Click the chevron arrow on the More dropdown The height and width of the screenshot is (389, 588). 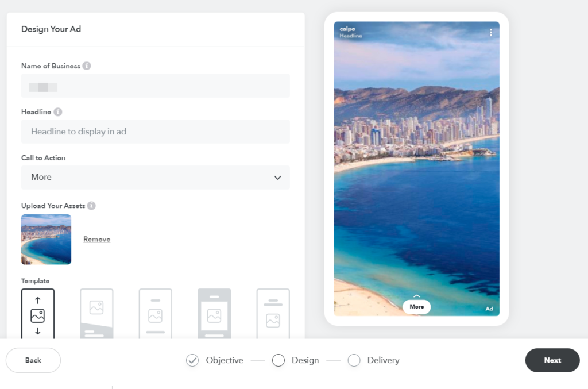(278, 178)
